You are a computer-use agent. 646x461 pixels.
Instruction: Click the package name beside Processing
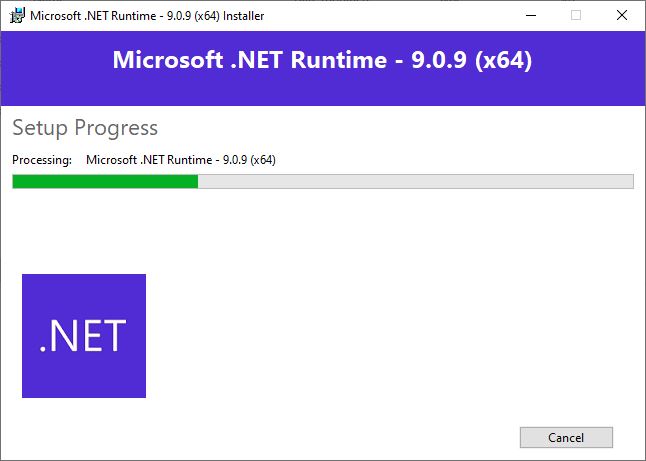click(181, 160)
